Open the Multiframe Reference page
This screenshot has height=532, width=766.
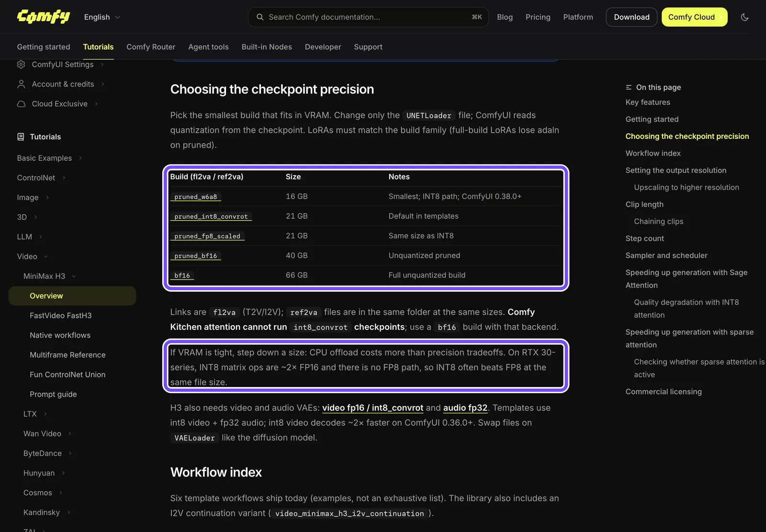(x=68, y=355)
